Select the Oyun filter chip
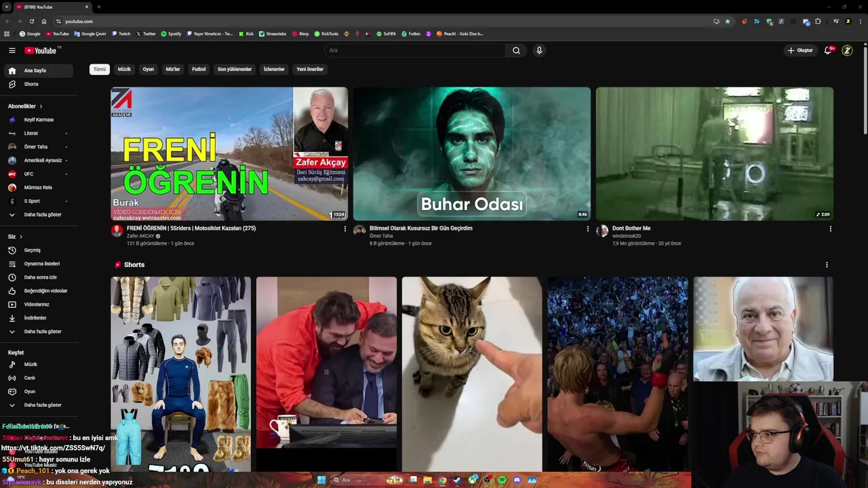This screenshot has width=868, height=488. pos(148,69)
